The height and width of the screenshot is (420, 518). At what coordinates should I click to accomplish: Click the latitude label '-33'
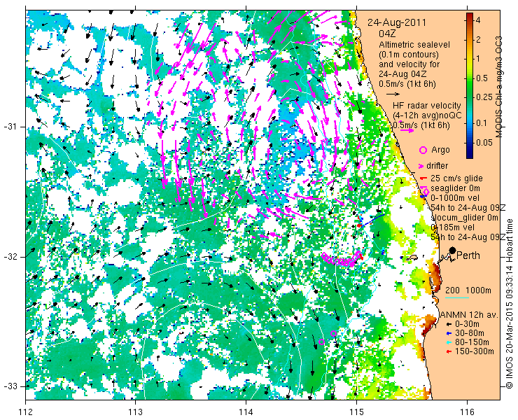(x=10, y=386)
